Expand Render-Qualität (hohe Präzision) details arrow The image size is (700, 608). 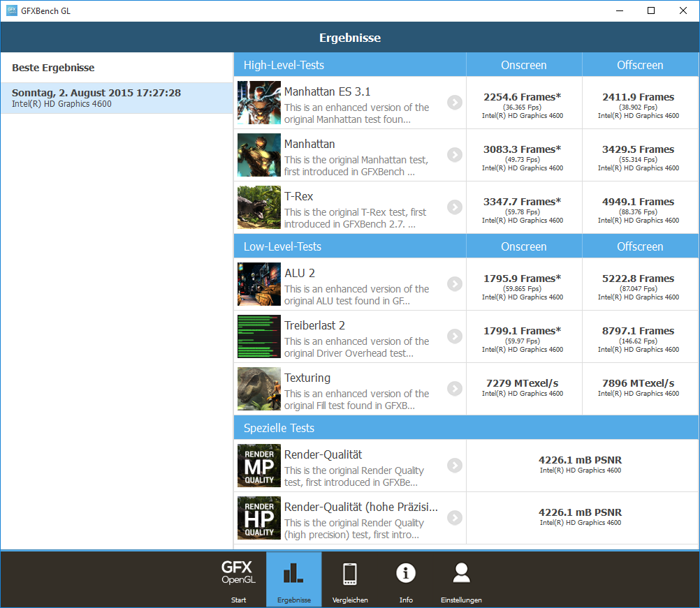[x=455, y=517]
